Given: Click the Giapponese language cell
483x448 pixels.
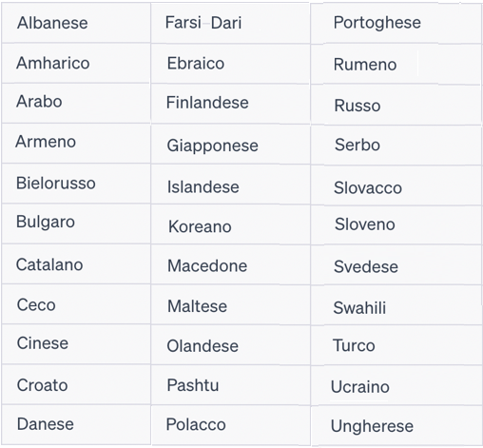Looking at the screenshot, I should click(x=230, y=145).
